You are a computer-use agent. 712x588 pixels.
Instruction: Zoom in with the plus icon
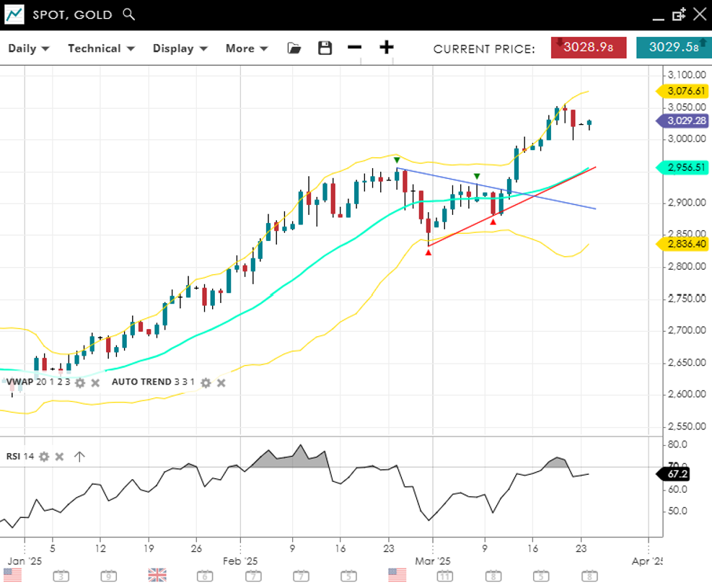(387, 48)
